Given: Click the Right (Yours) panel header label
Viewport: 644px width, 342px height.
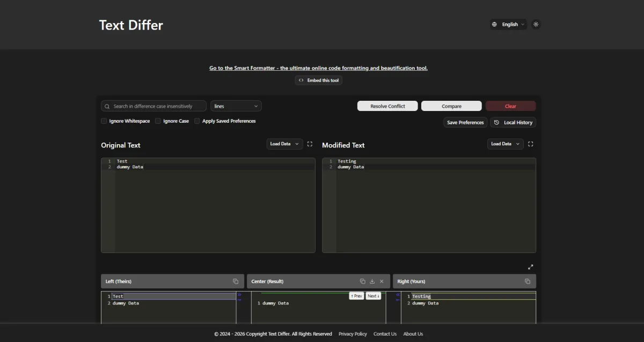Looking at the screenshot, I should point(411,281).
